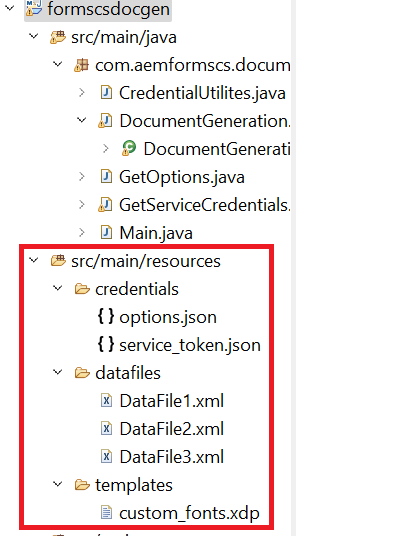Screen dimensions: 400x536
Task: Click the credentials folder icon
Action: 82,289
